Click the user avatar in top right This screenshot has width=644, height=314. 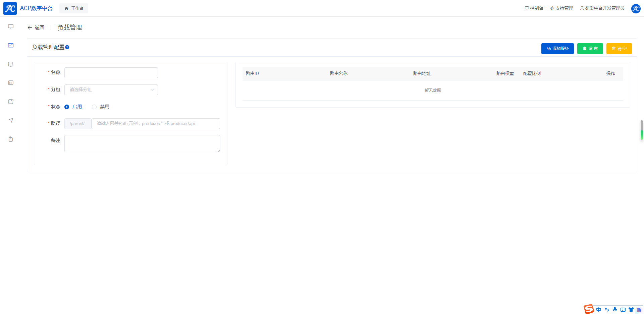(x=636, y=8)
